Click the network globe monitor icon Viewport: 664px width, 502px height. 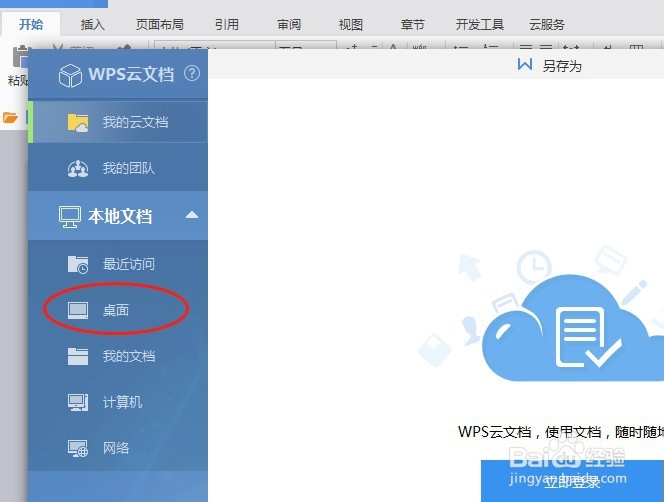78,448
